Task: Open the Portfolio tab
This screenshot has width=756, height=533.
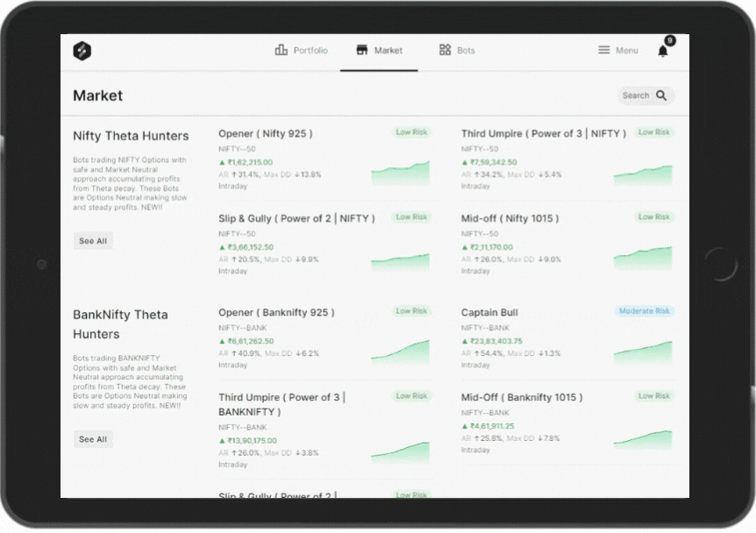Action: (x=302, y=50)
